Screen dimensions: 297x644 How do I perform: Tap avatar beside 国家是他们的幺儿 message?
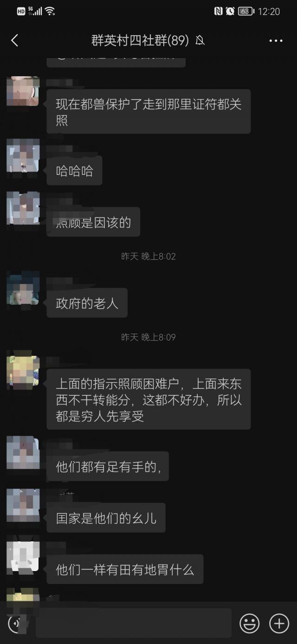23,505
